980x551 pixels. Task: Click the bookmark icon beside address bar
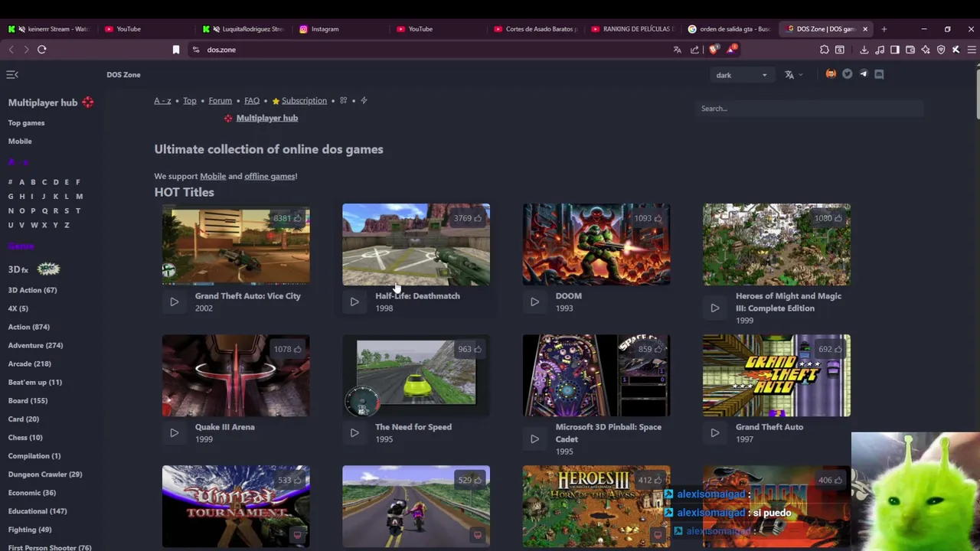point(175,50)
